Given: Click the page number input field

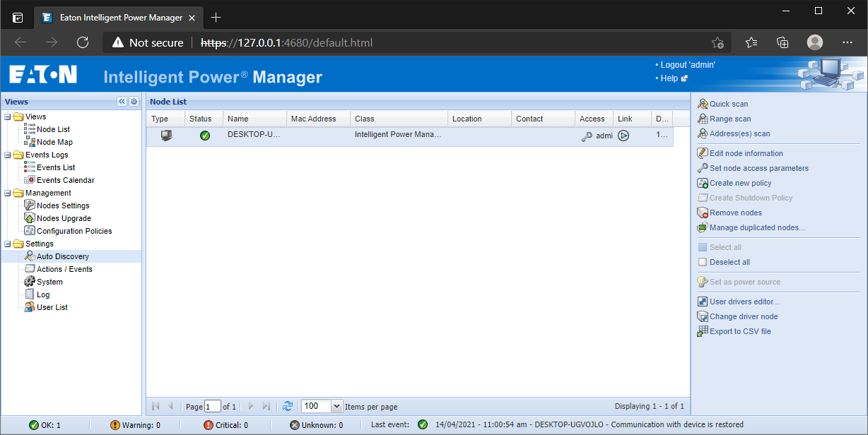Looking at the screenshot, I should 213,406.
